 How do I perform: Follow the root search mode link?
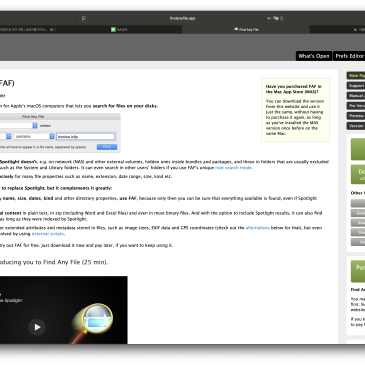[x=233, y=168]
